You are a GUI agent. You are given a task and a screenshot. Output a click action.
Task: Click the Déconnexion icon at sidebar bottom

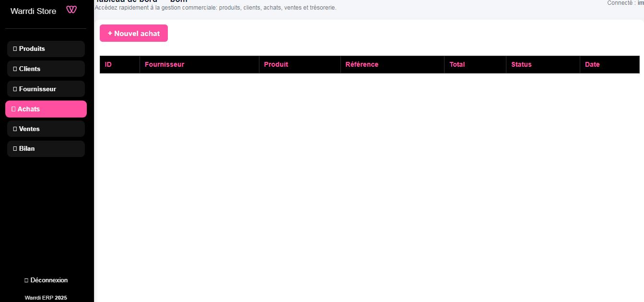pos(26,280)
